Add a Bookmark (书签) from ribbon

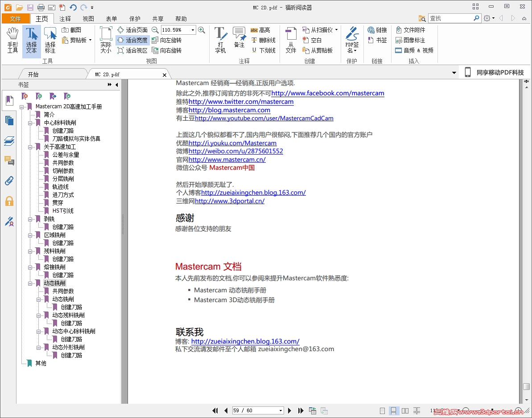pyautogui.click(x=377, y=40)
